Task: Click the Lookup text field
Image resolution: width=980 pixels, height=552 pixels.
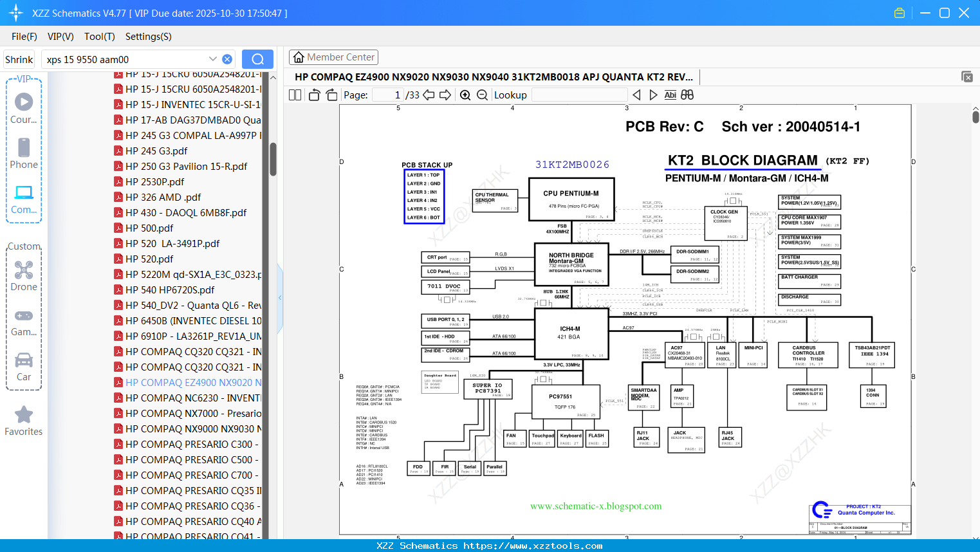Action: point(579,95)
